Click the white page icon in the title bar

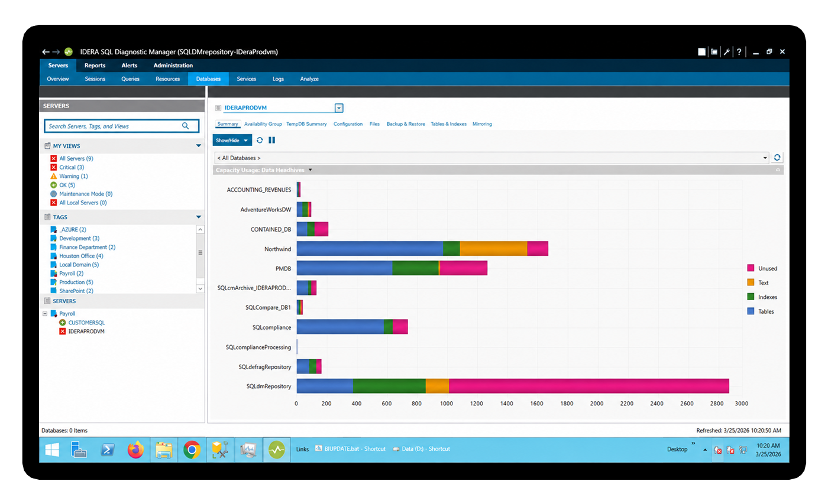coord(701,52)
